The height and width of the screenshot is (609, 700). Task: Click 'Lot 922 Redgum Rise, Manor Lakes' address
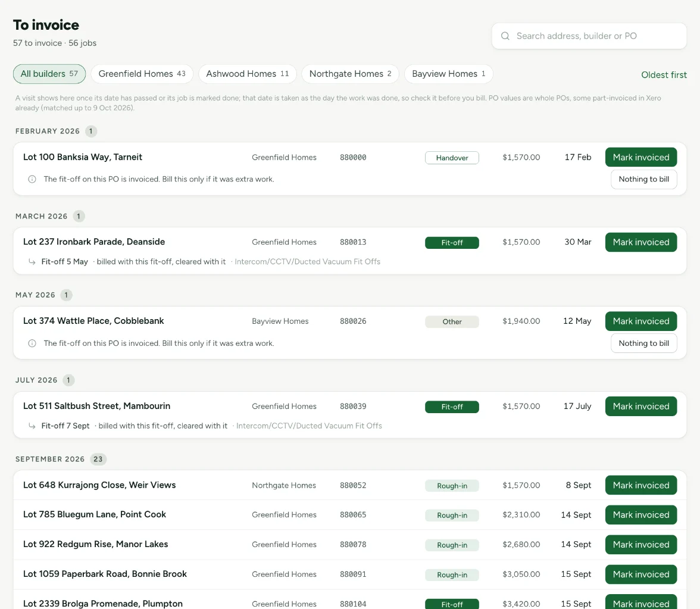click(x=95, y=544)
